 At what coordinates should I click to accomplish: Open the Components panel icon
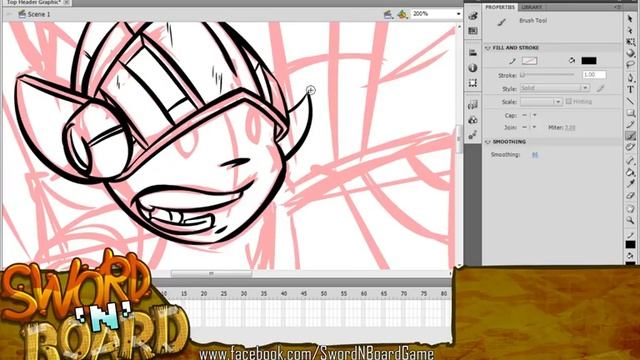[473, 120]
